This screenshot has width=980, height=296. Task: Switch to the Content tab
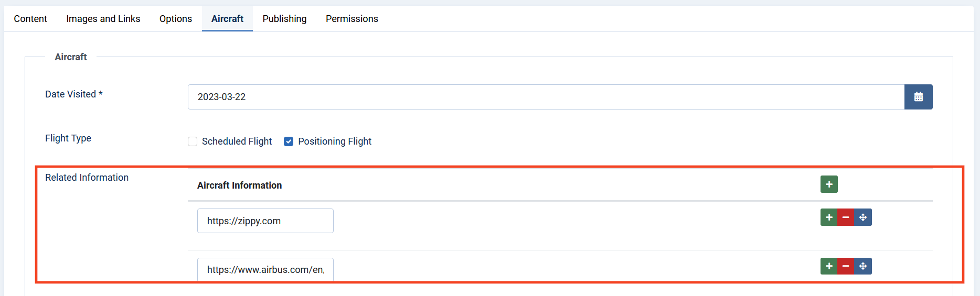[x=30, y=19]
